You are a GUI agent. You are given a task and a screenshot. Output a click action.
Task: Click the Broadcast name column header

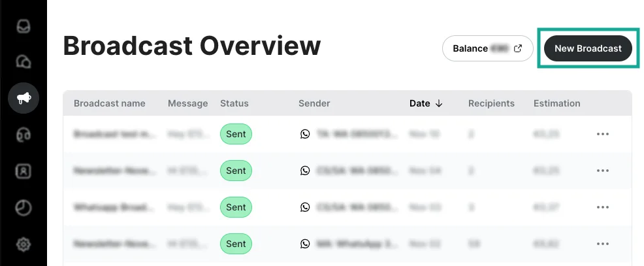[110, 103]
